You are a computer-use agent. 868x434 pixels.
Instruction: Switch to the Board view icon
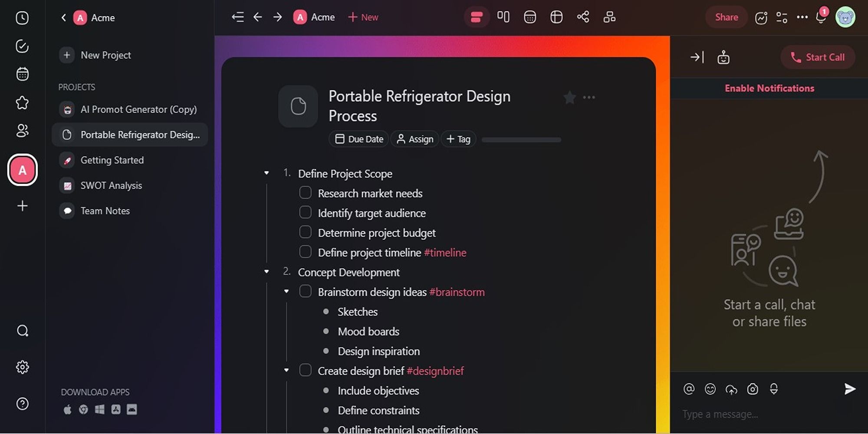503,17
